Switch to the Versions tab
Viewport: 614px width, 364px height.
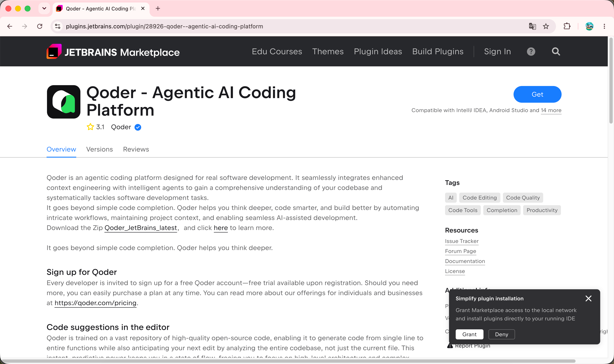click(x=99, y=149)
